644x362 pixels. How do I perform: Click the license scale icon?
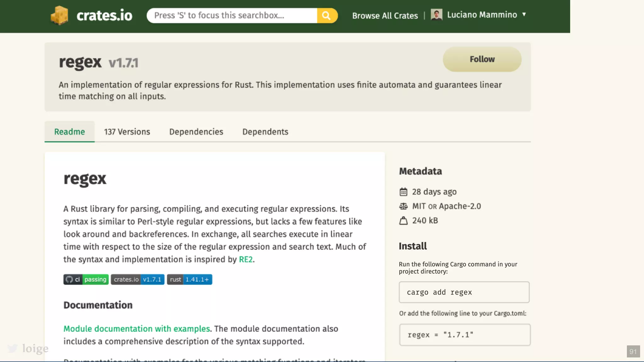tap(403, 206)
